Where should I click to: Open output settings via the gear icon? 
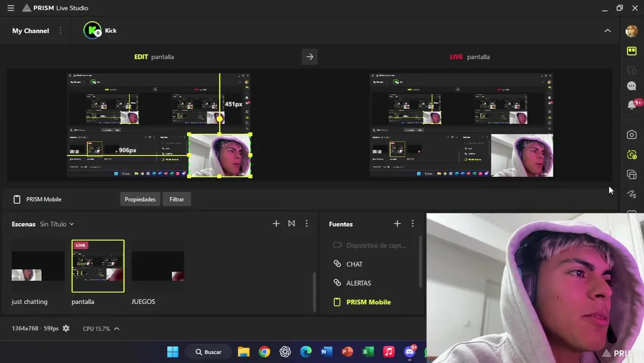point(66,328)
